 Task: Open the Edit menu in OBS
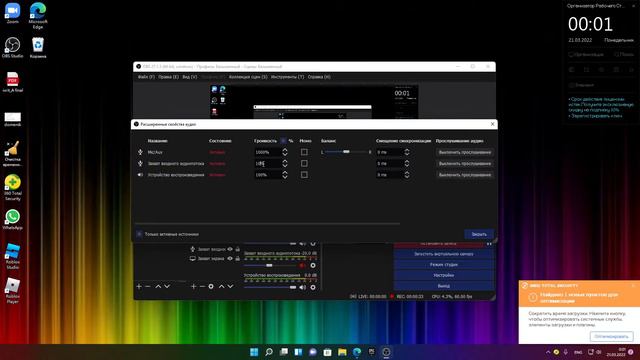pos(168,77)
